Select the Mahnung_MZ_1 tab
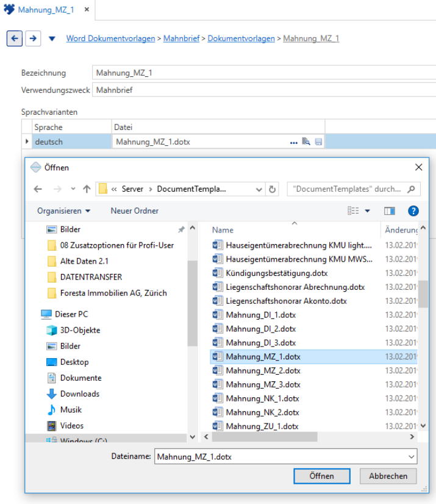Viewport: 436px width, 504px height. [x=46, y=10]
